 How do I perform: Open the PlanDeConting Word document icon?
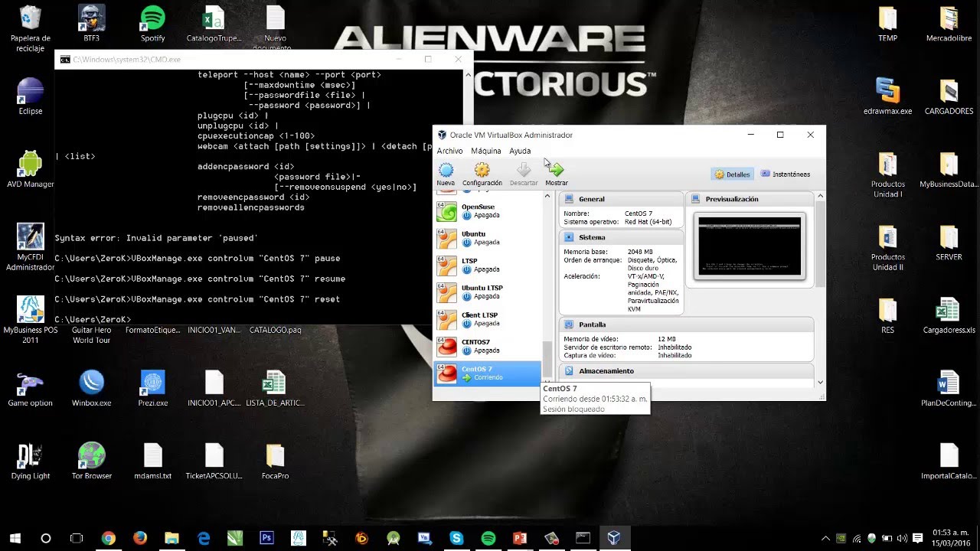pos(949,389)
